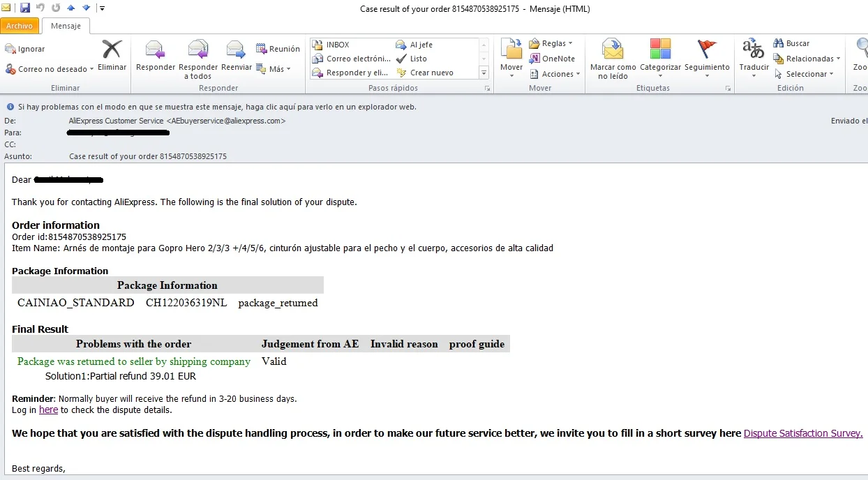Open the Categorizar color menu
The height and width of the screenshot is (480, 868).
pos(660,57)
